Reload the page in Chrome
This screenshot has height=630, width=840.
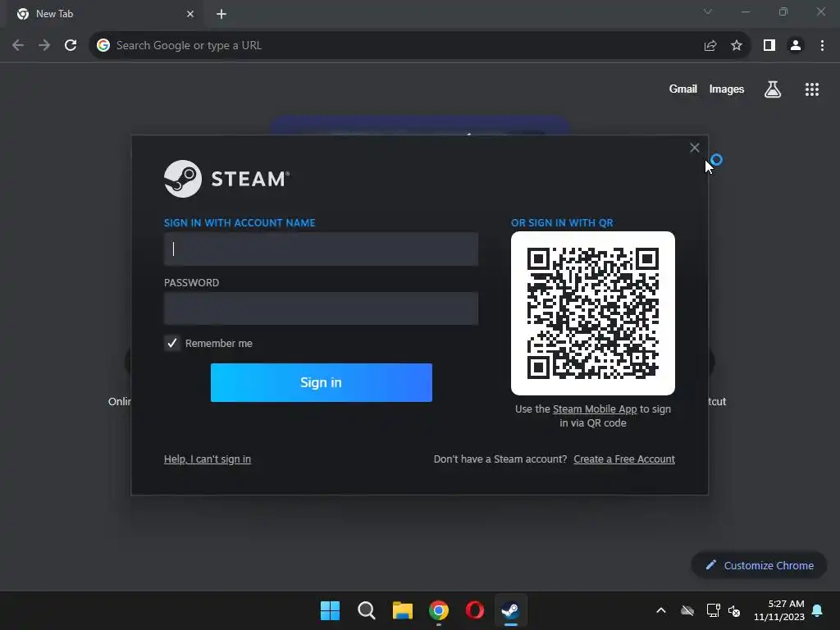[x=71, y=46]
